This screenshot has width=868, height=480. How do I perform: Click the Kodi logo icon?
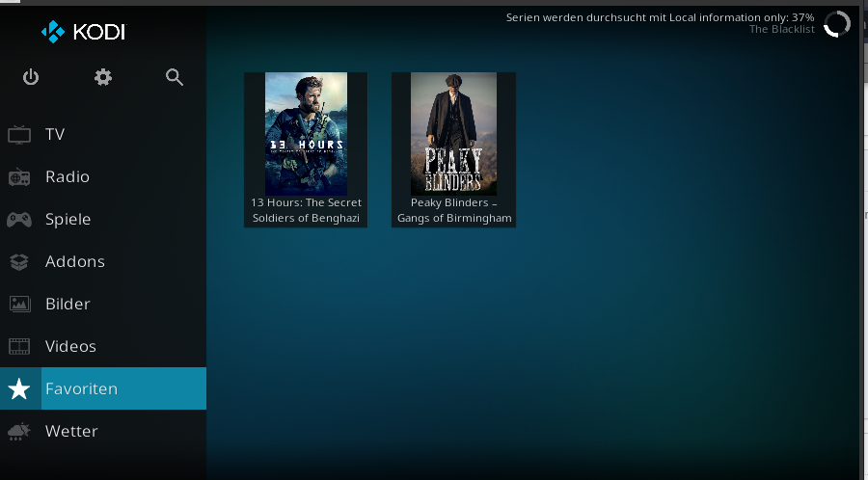(53, 32)
